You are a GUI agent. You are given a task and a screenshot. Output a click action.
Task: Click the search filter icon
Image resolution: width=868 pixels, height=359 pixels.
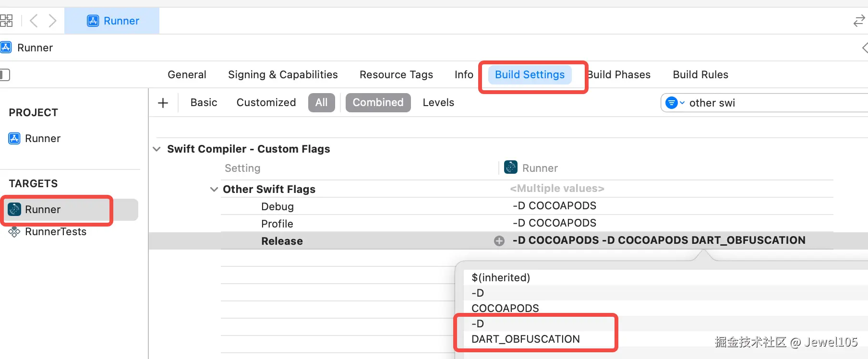[x=674, y=103]
